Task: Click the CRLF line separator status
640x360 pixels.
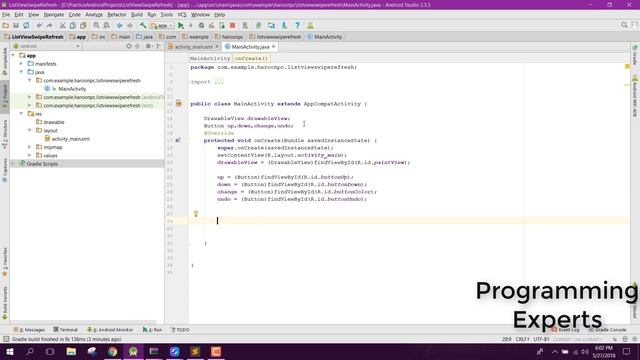Action: (522, 339)
